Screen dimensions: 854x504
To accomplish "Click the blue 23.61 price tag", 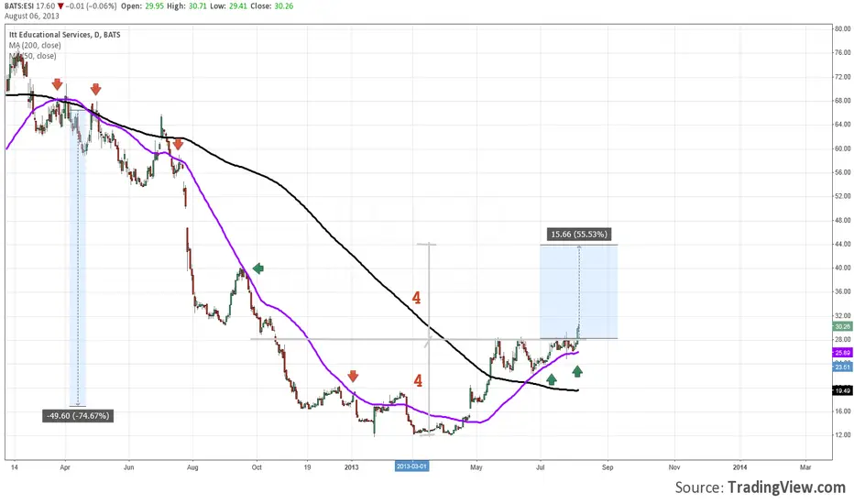I will (842, 367).
